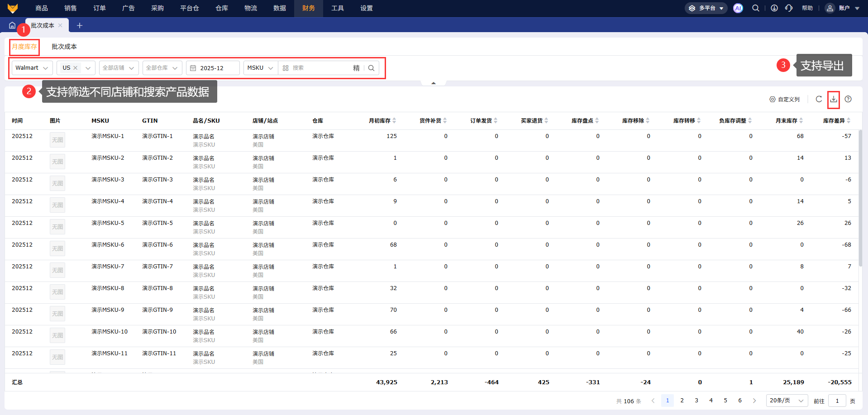Toggle the 精 exact-match search option
The width and height of the screenshot is (868, 415).
[x=356, y=68]
